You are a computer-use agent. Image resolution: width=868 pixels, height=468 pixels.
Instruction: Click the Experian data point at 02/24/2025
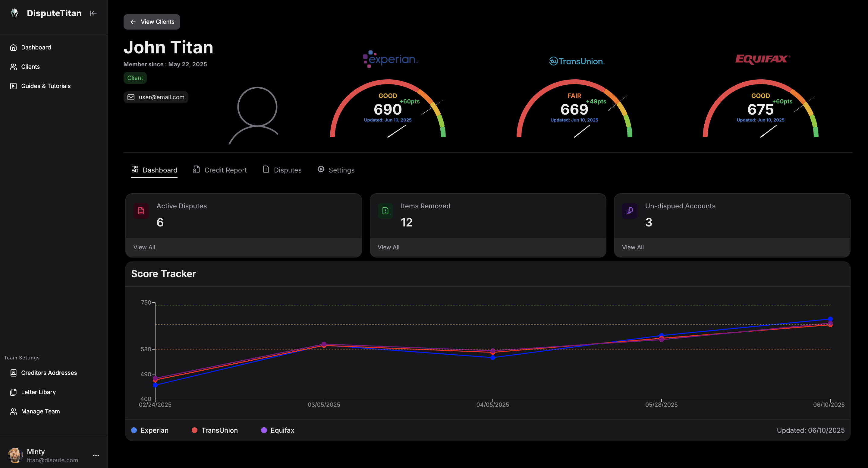[x=155, y=385]
